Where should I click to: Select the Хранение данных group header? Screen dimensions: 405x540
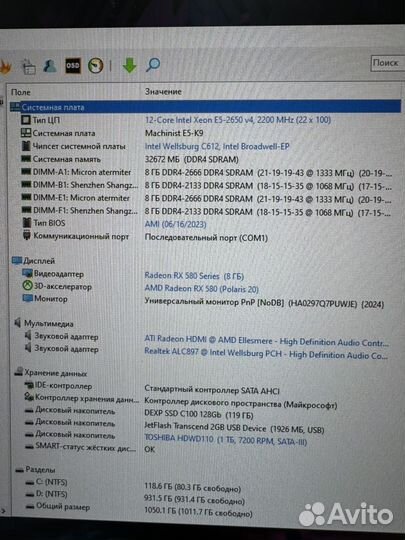[x=51, y=373]
